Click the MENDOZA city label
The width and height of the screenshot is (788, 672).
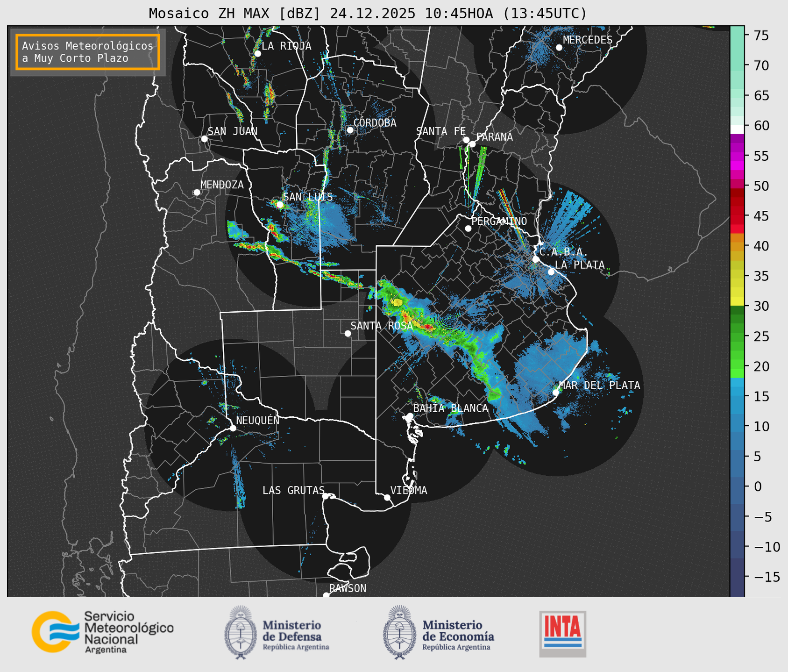[222, 185]
